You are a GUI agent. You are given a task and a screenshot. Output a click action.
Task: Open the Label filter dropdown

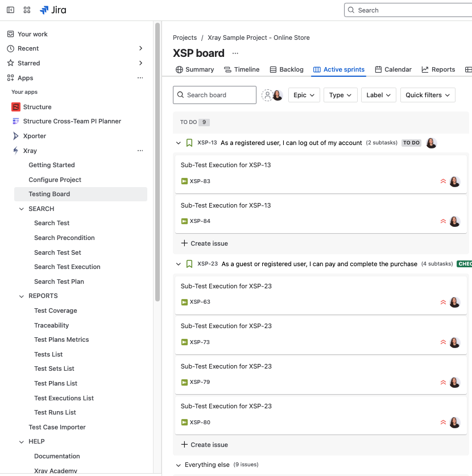[x=379, y=95]
